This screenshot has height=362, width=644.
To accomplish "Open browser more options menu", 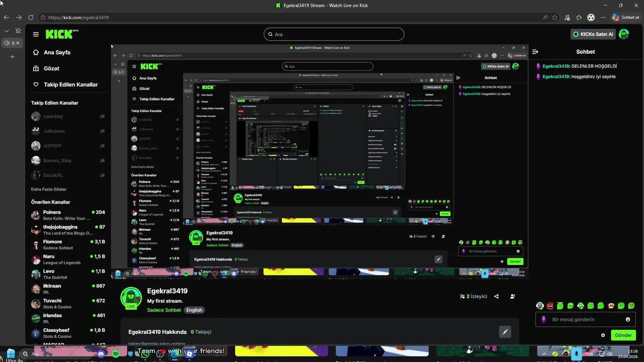I will [603, 17].
